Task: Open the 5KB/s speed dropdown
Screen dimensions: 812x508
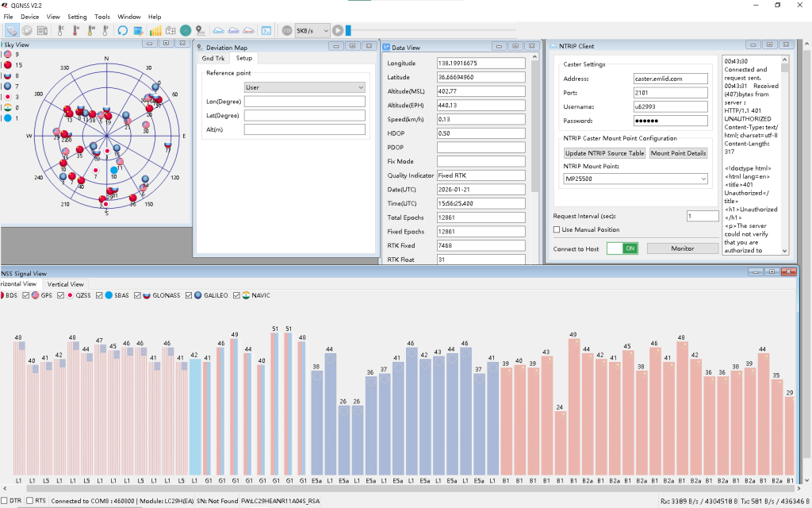Action: [311, 30]
